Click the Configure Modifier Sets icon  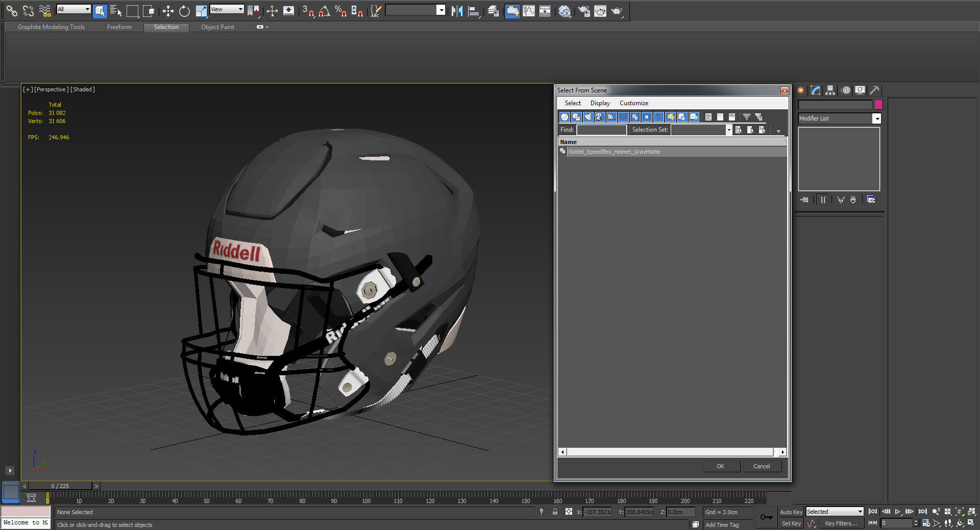(871, 200)
